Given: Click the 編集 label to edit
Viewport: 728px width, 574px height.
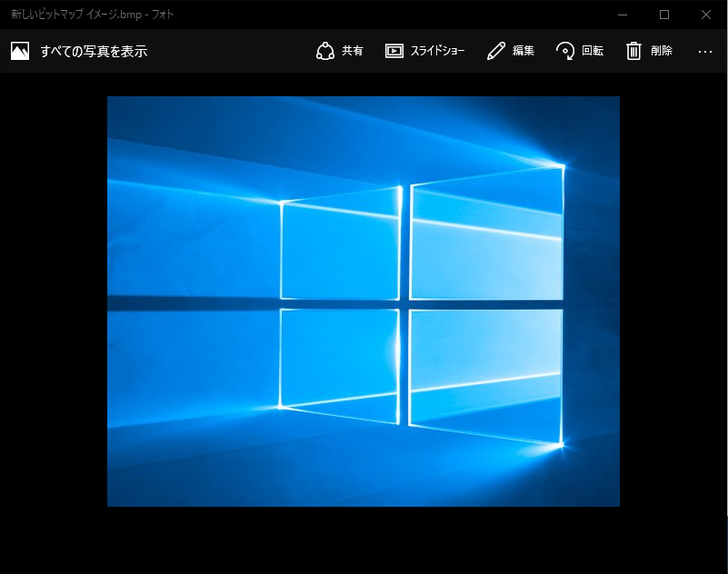Looking at the screenshot, I should click(x=524, y=51).
